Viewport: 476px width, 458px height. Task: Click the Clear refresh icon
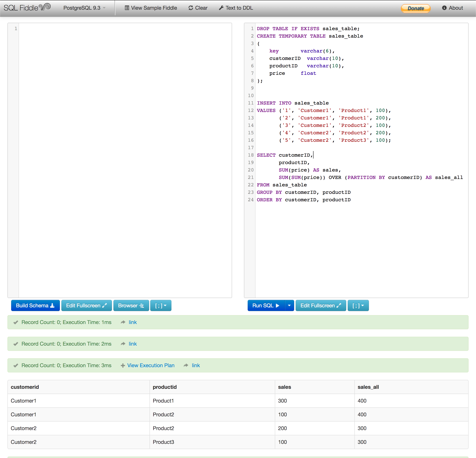click(x=191, y=8)
